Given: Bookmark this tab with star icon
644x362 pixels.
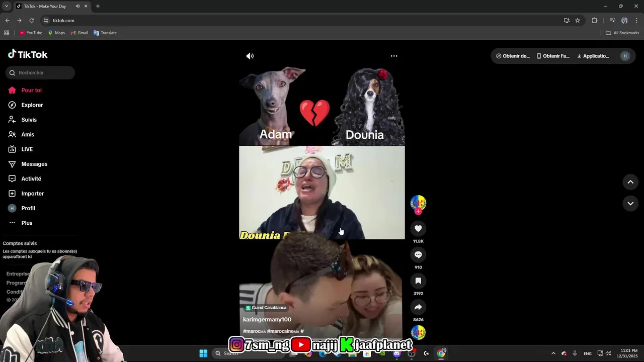Looking at the screenshot, I should click(x=578, y=21).
